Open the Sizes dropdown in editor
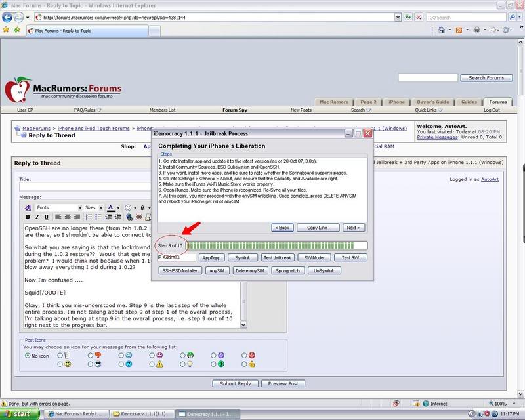The image size is (525, 420). [x=93, y=207]
